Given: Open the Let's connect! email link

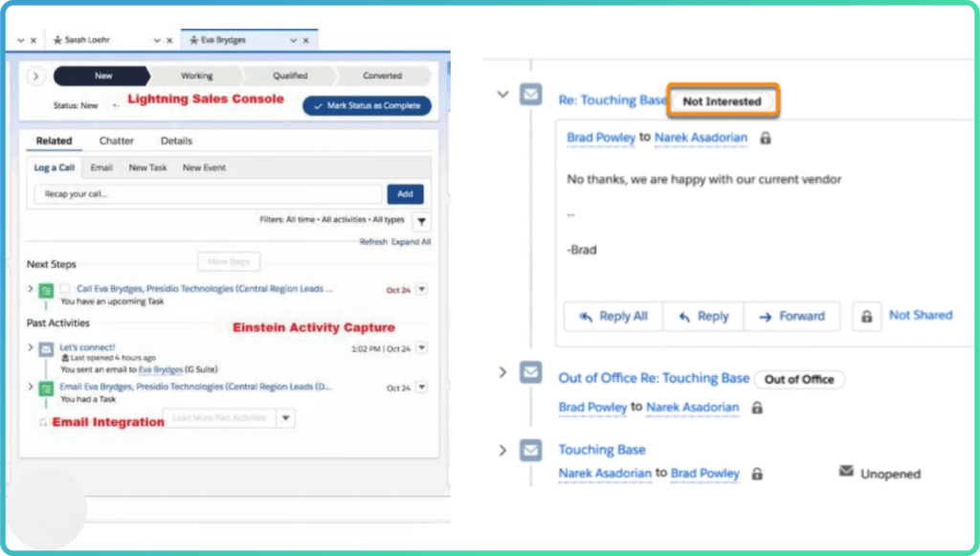Looking at the screenshot, I should coord(87,347).
